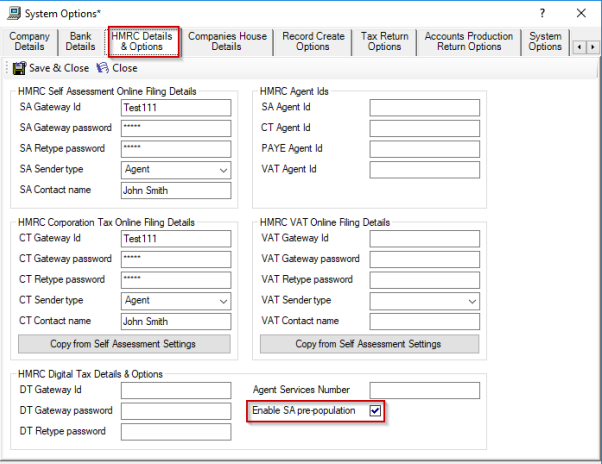Select HMRC Details & Options tab
The height and width of the screenshot is (464, 602).
coord(142,41)
